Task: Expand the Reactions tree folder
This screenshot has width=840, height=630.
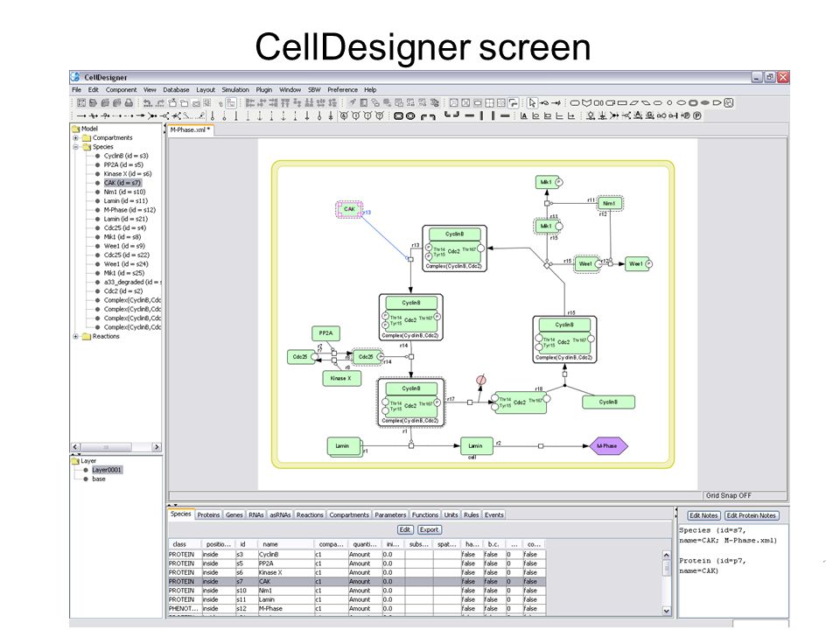Action: [x=75, y=336]
